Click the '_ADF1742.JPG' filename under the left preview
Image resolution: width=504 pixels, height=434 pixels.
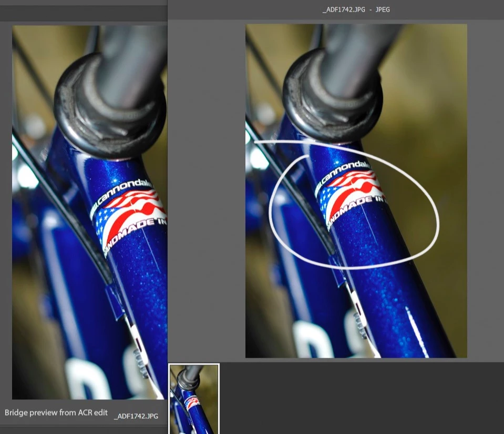pos(136,416)
